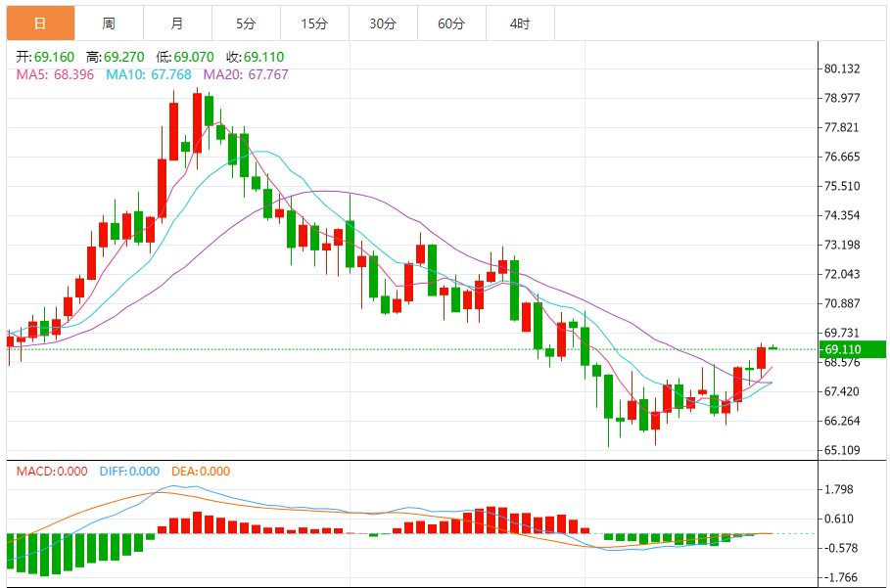Click the green 69.110 current price tag

853,349
